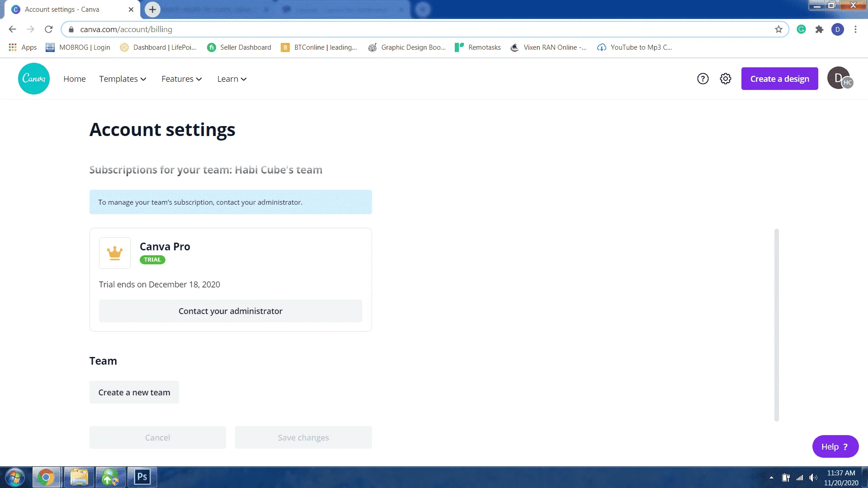
Task: Open the Extensions puzzle icon
Action: pyautogui.click(x=819, y=29)
